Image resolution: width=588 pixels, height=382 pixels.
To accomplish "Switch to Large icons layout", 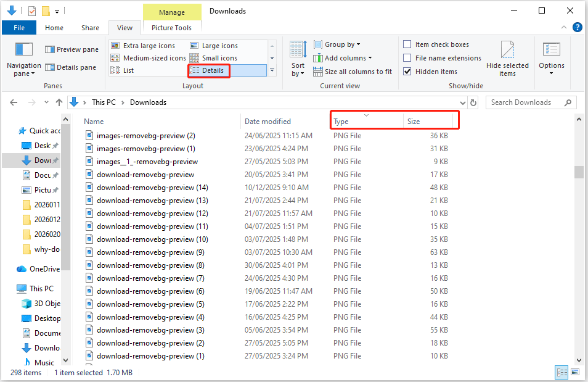I will [220, 45].
